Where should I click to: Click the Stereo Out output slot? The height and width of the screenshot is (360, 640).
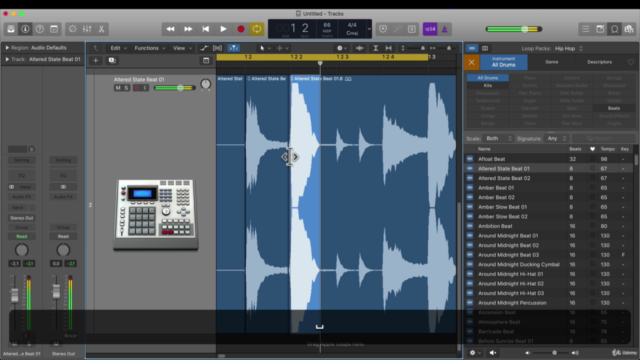click(x=22, y=218)
